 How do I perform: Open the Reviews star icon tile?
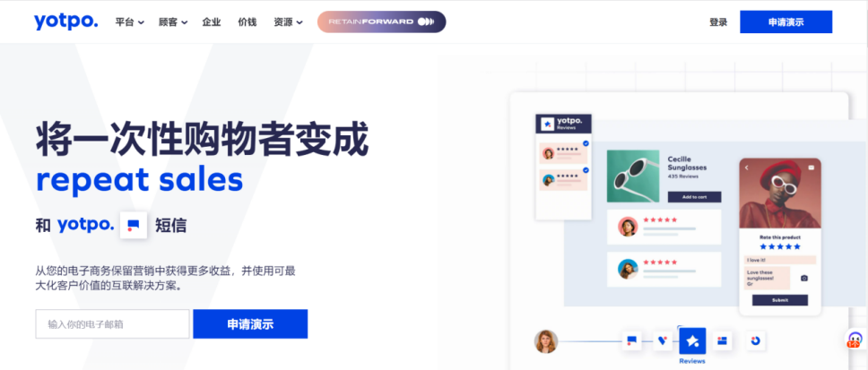coord(692,340)
